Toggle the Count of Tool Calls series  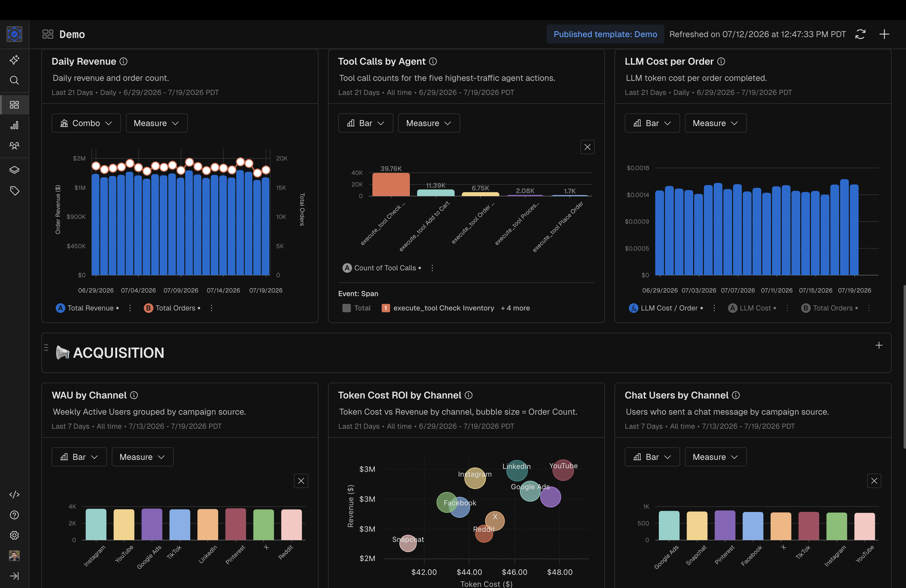tap(381, 268)
